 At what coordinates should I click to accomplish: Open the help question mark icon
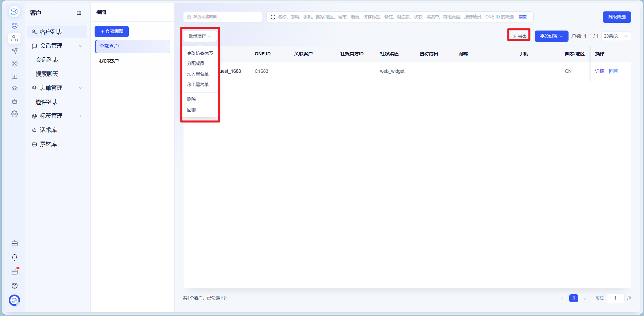point(14,286)
